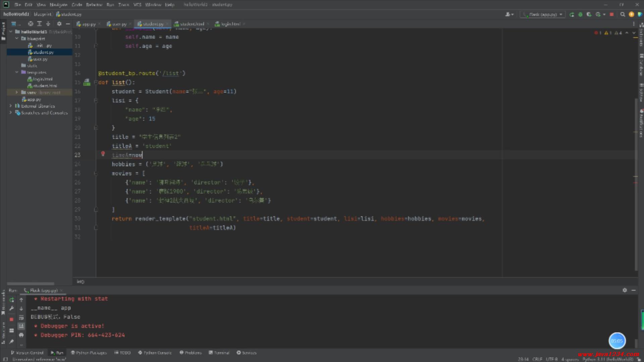Screen dimensions: 644x362
Task: Open Search Everywhere magnifier icon
Action: (x=623, y=14)
